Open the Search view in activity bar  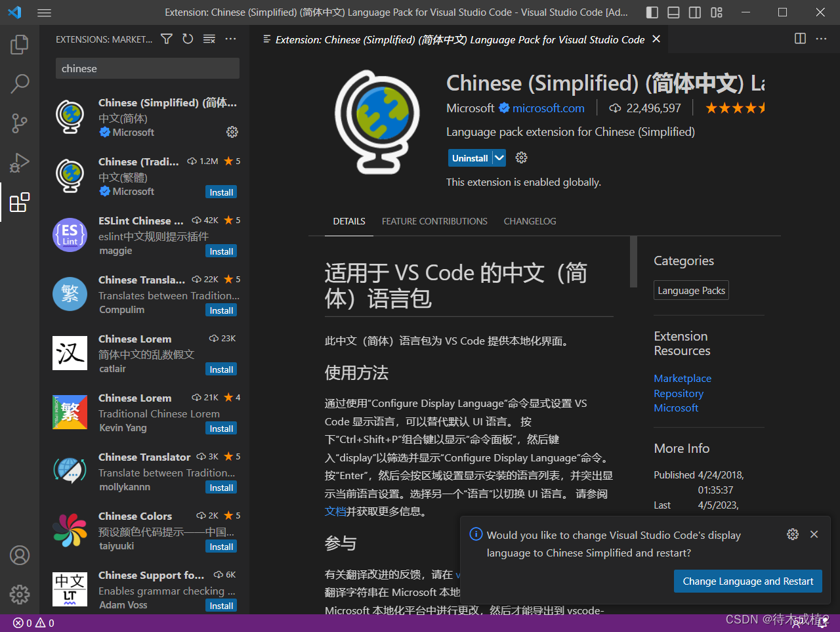point(20,83)
